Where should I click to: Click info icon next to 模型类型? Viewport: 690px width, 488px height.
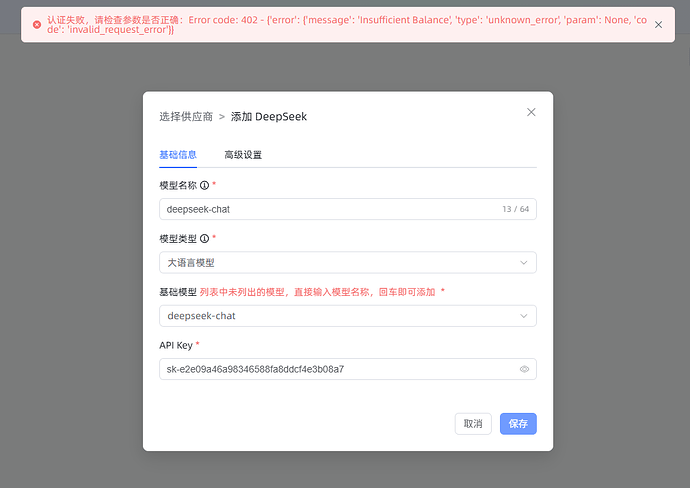click(x=204, y=238)
